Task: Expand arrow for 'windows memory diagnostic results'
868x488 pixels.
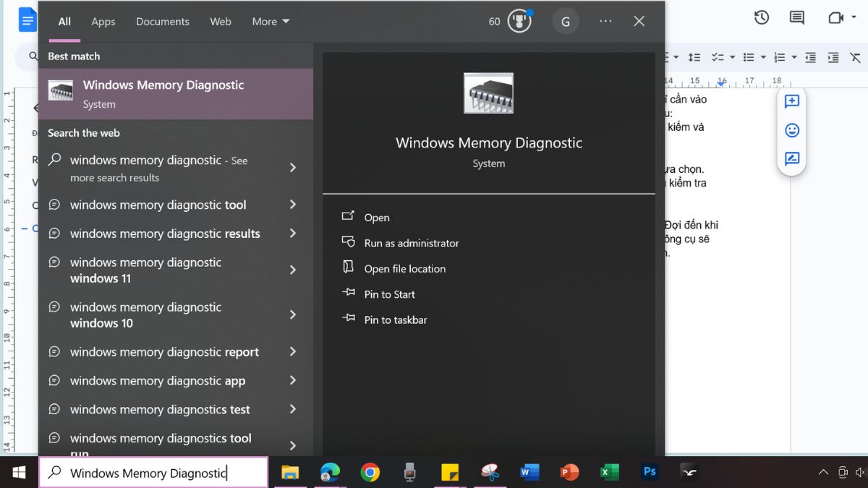Action: [x=293, y=234]
